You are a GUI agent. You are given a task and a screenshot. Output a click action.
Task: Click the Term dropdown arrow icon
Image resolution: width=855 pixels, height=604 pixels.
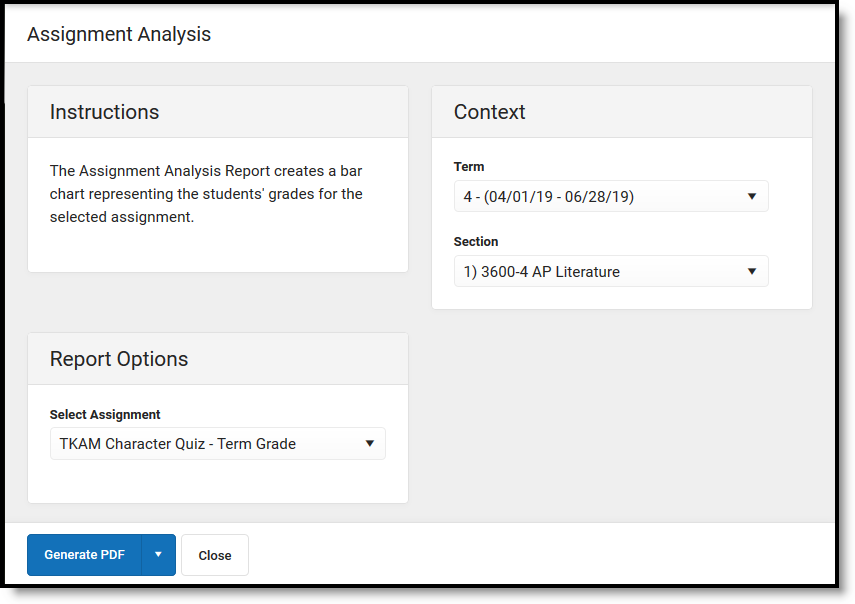point(752,197)
